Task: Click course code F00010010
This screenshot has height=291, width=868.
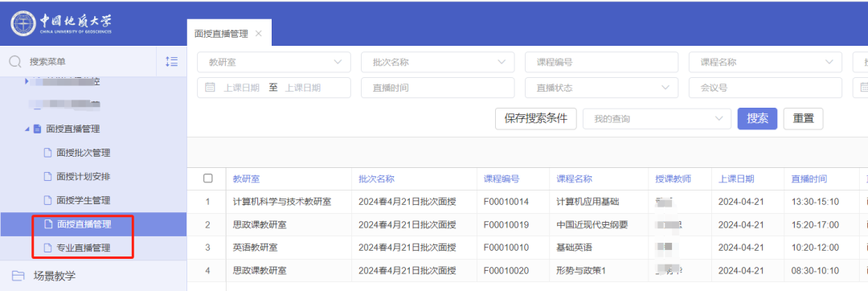Action: point(506,248)
